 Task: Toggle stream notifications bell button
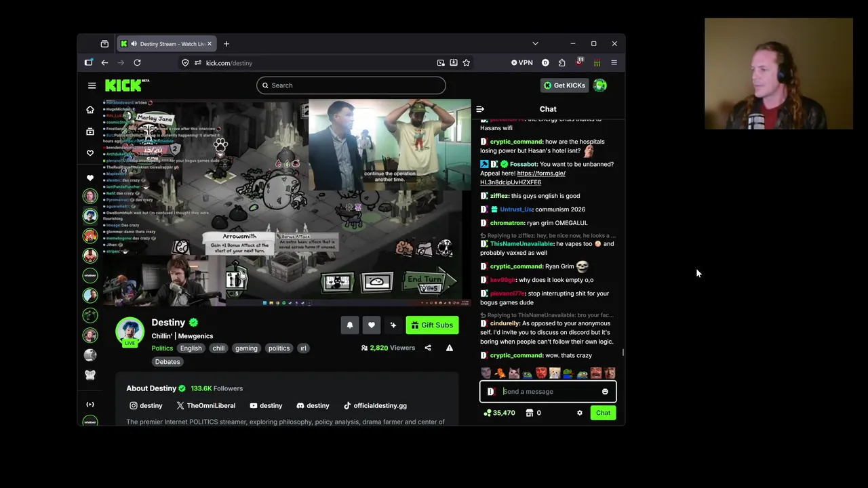click(350, 325)
